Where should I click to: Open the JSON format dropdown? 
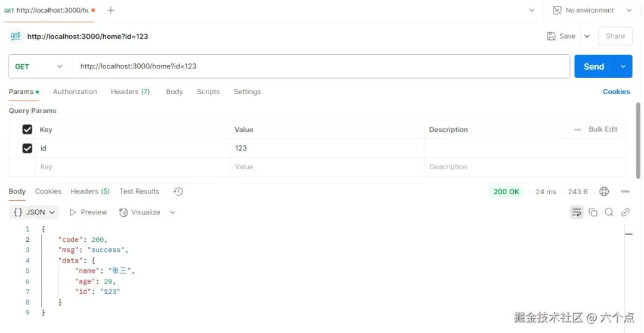pos(34,212)
